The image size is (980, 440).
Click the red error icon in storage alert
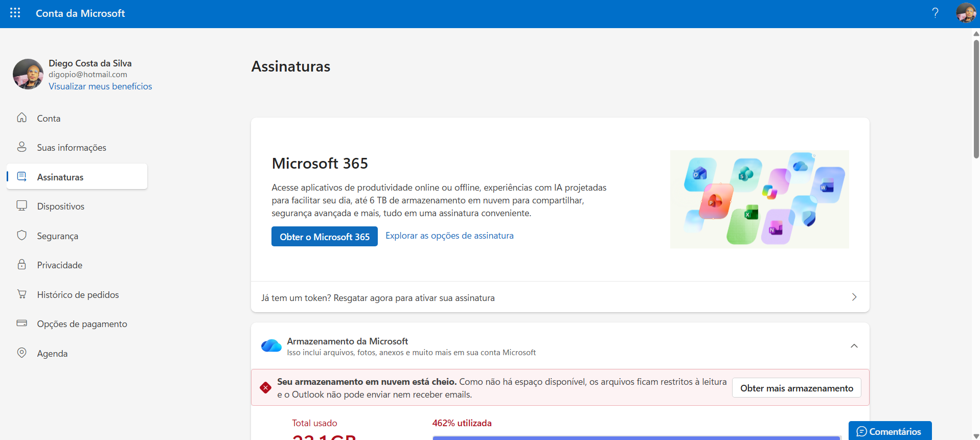pyautogui.click(x=265, y=388)
